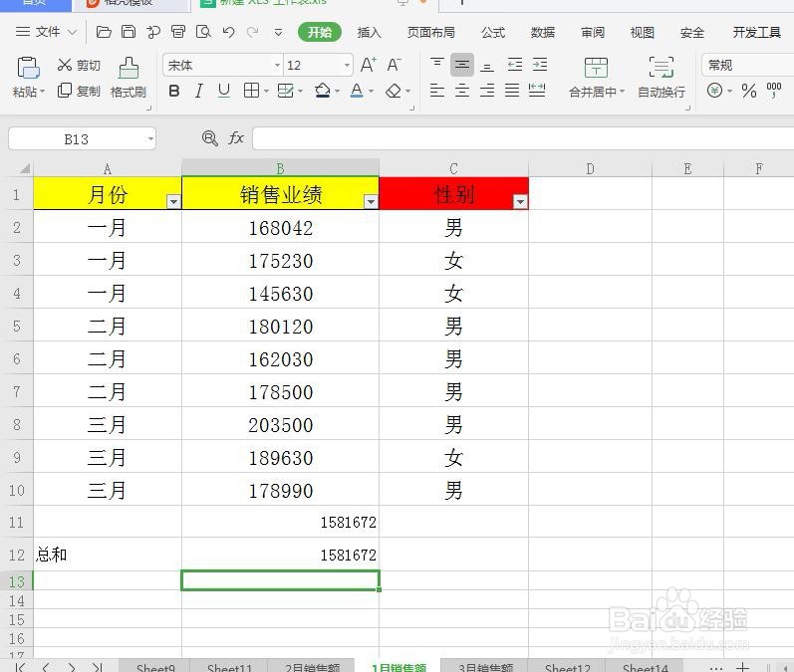
Task: Cut selection with 剪切 scissors
Action: click(79, 65)
